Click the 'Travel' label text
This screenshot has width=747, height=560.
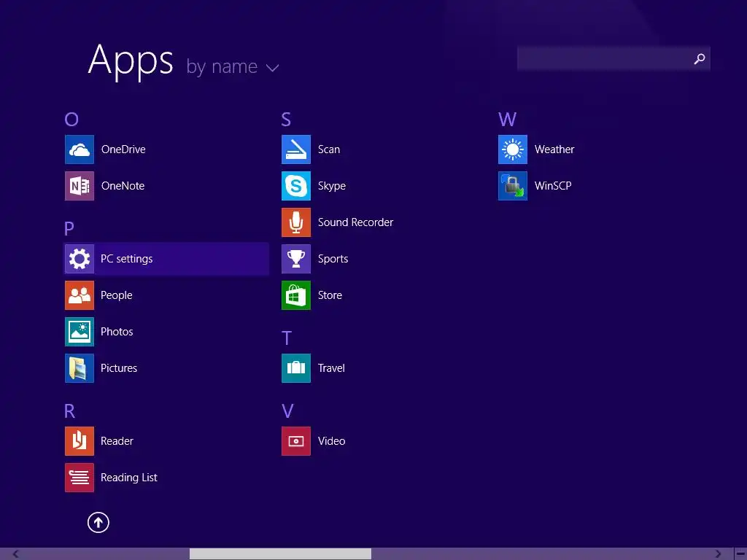coord(331,368)
